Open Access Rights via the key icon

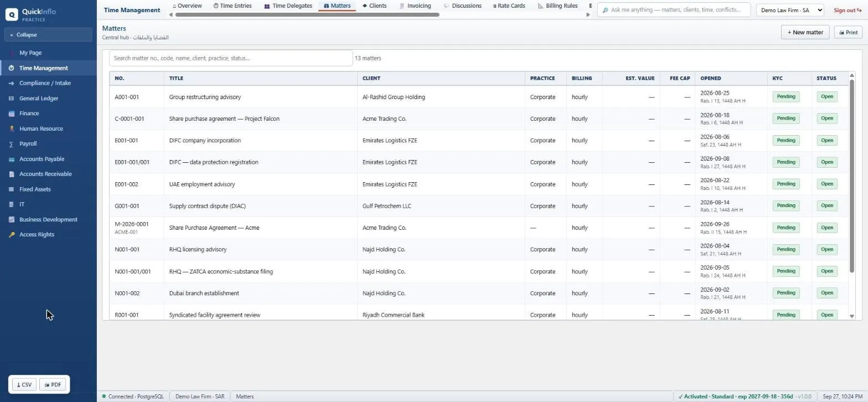pos(12,235)
